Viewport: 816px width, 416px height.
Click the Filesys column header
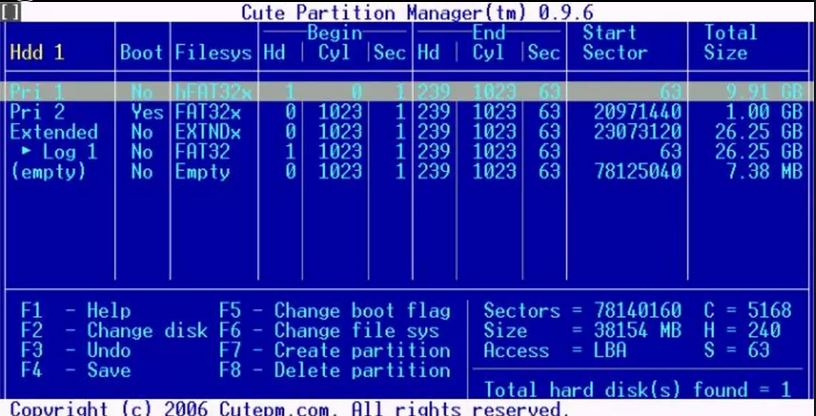tap(213, 52)
